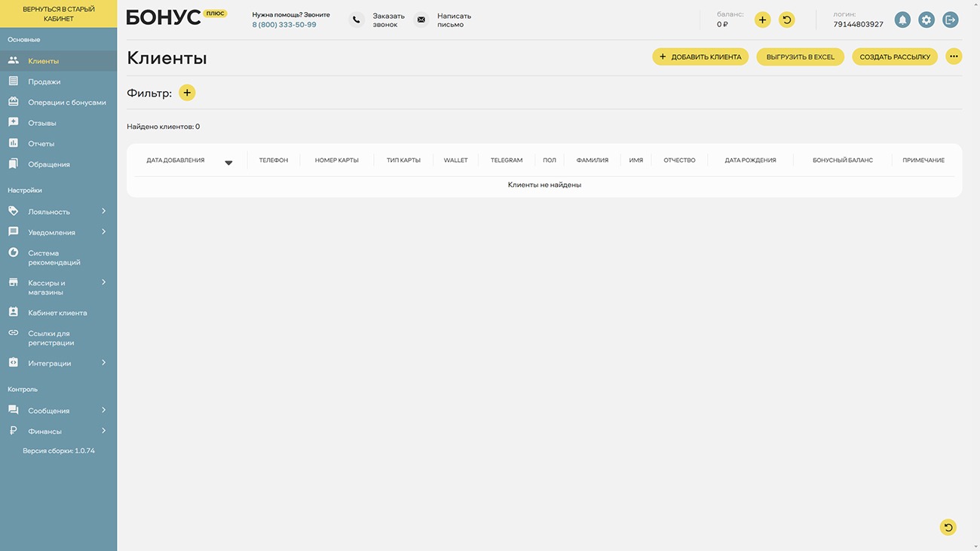Refresh balance with the header reload icon
This screenshot has width=980, height=551.
click(x=786, y=20)
